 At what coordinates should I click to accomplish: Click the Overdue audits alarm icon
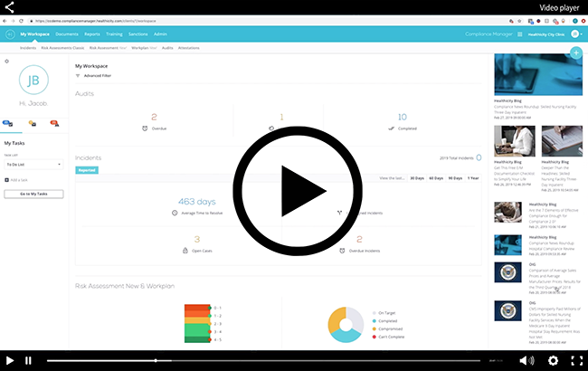click(x=145, y=128)
